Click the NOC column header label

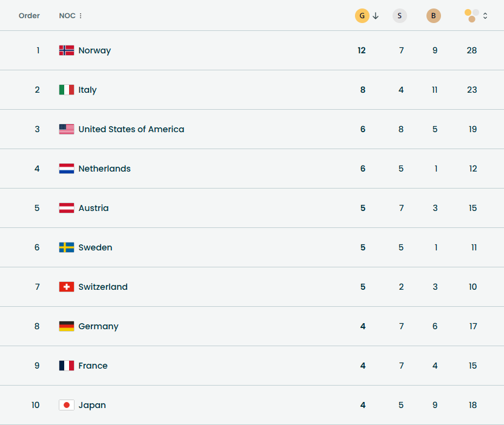pos(67,16)
